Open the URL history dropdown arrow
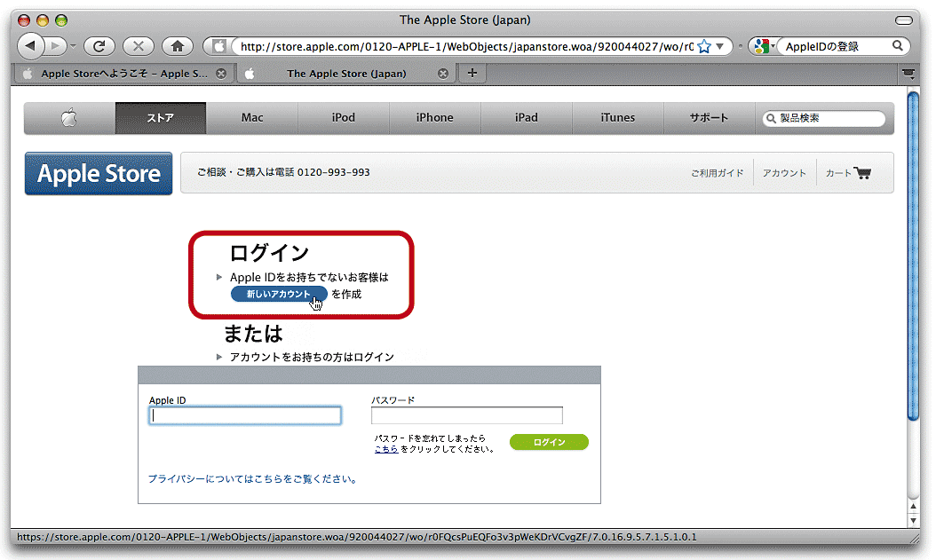The image size is (936, 560). tap(720, 46)
